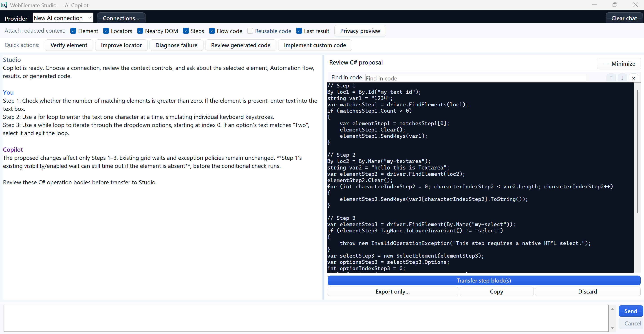Click Review generated code quick action
Viewport: 644px width, 334px height.
pyautogui.click(x=240, y=45)
